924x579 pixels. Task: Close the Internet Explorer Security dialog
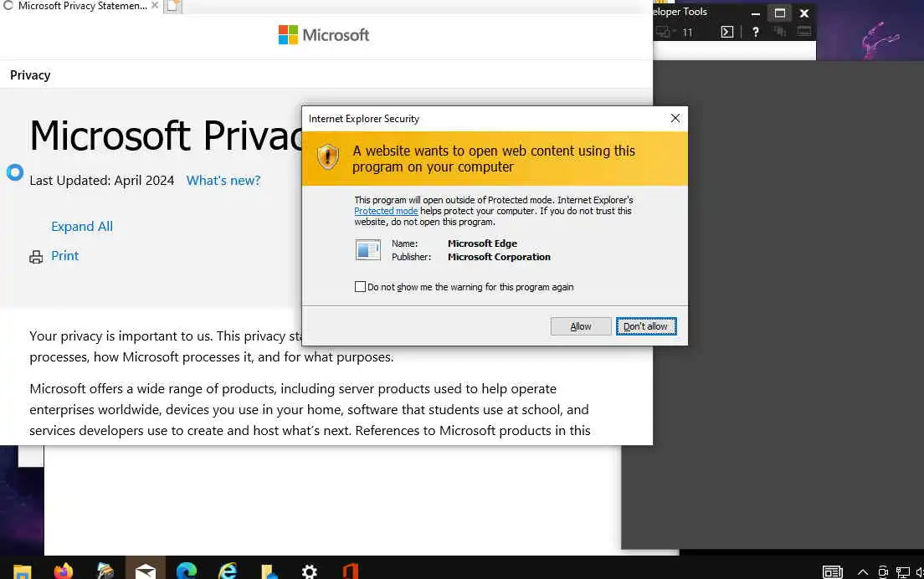coord(675,118)
